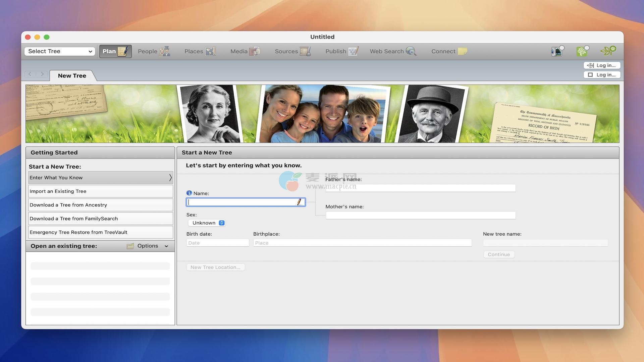Open the Connect workspace
Image resolution: width=644 pixels, height=362 pixels.
pyautogui.click(x=449, y=51)
